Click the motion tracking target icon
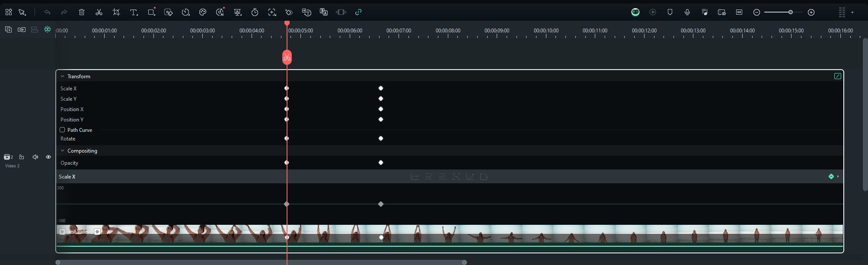Viewport: 868px width, 265px height. point(272,12)
